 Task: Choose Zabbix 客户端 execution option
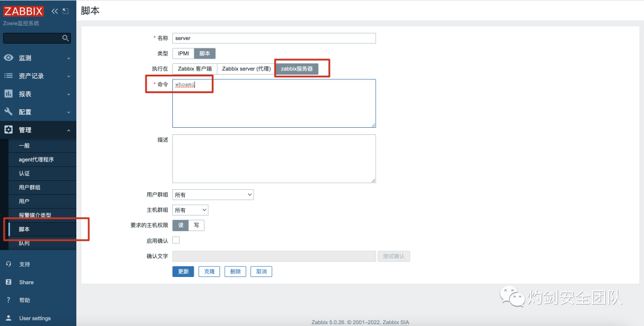coord(194,69)
